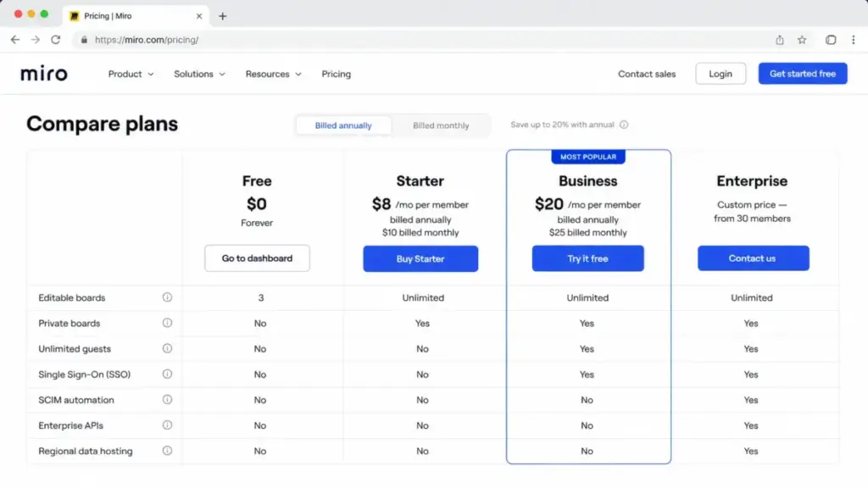
Task: Click the SCIM automation row label
Action: coord(76,400)
